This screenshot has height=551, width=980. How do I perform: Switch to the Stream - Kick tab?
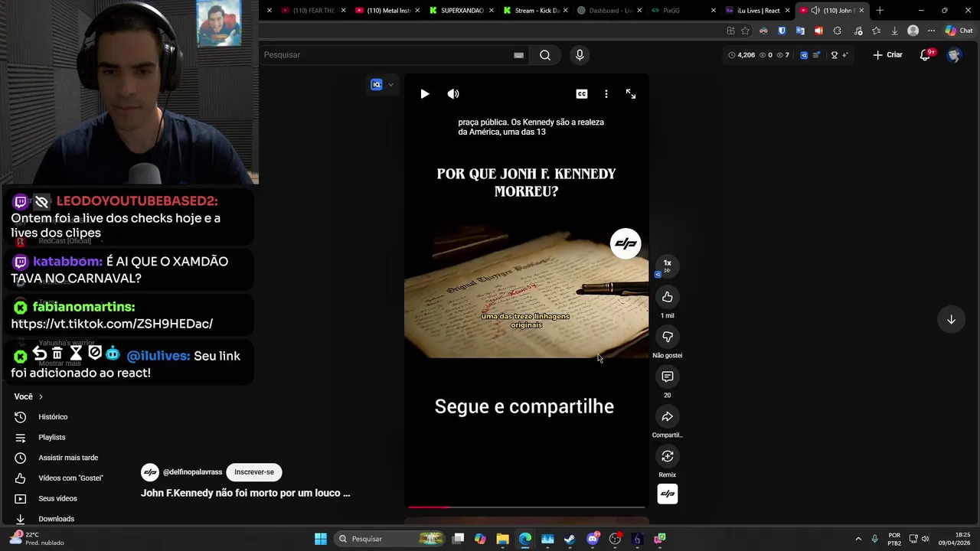point(536,11)
